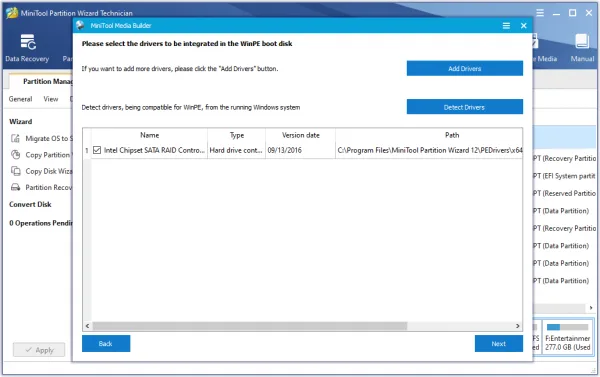
Task: Click Back in Media Builder dialog
Action: [x=106, y=343]
